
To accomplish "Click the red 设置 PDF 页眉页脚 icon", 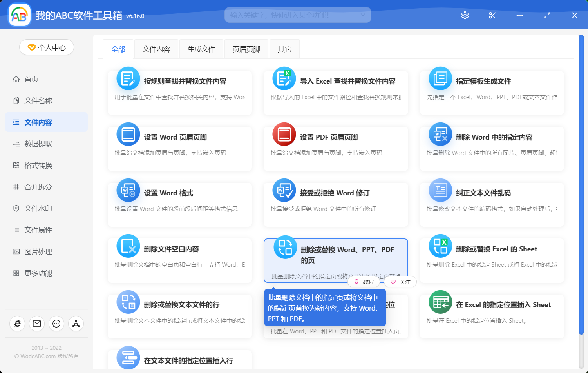I will pos(284,134).
